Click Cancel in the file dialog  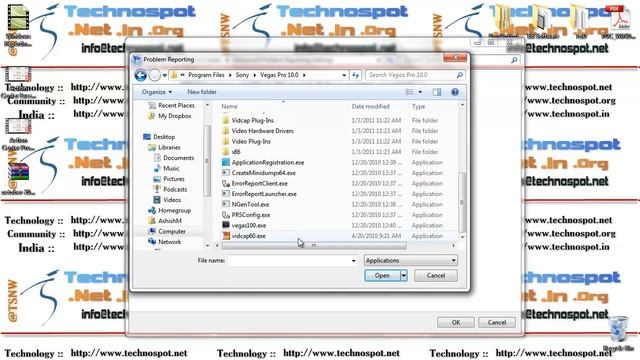436,276
